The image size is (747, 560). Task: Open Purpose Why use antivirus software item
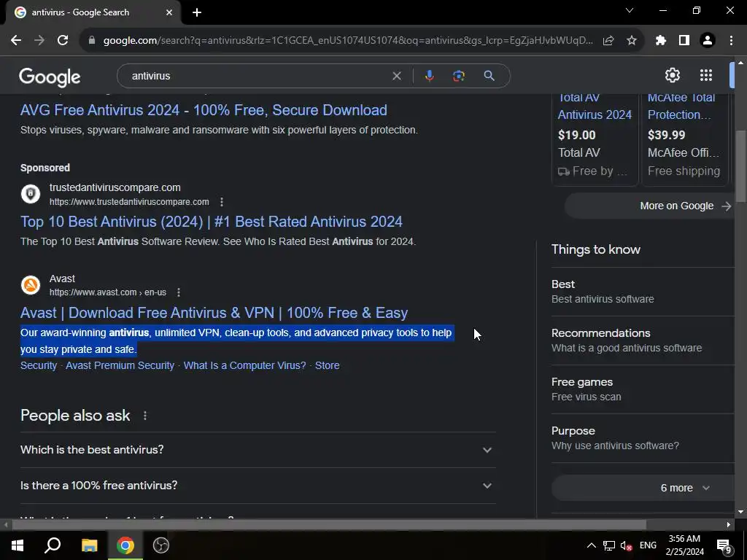[x=642, y=438]
